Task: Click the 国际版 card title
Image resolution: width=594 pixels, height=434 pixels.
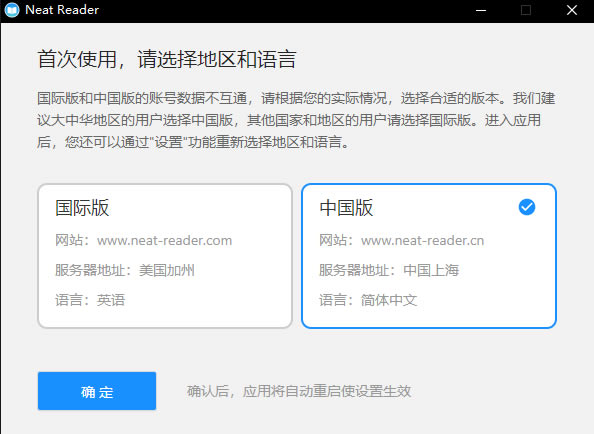Action: coord(82,208)
